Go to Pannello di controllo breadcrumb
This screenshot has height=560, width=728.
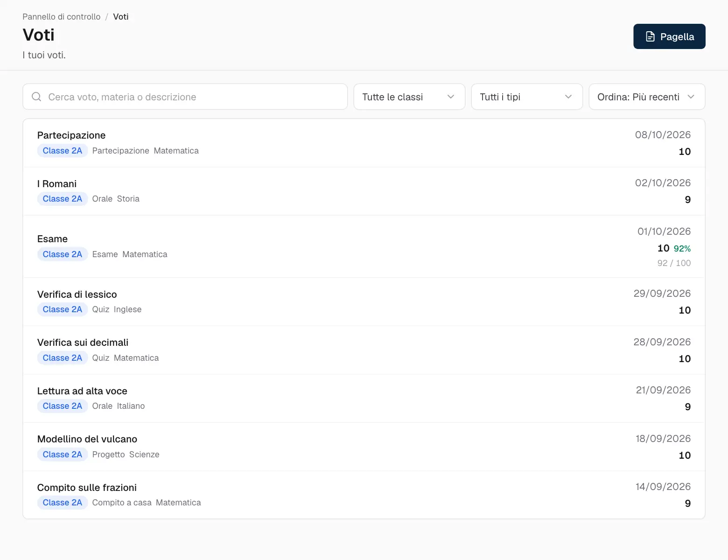click(62, 17)
